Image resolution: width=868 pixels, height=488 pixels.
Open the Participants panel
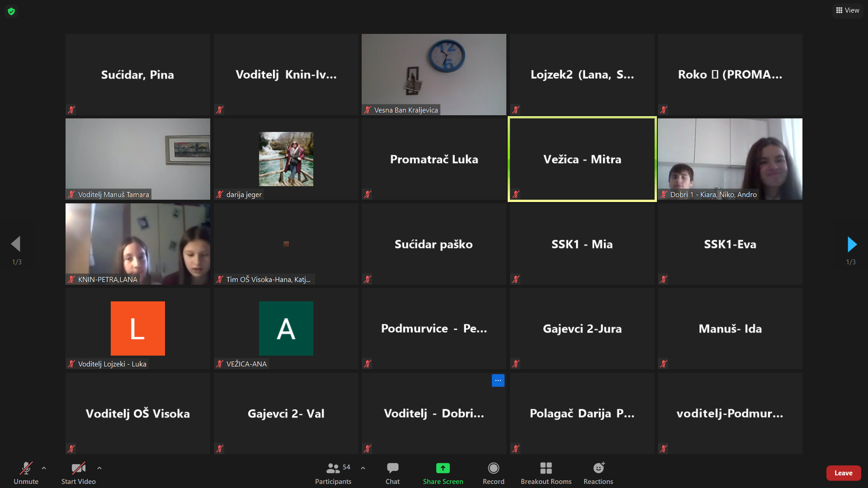coord(333,473)
